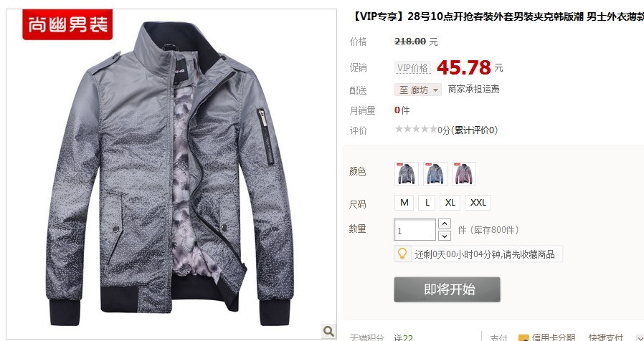
Task: Open the 累计评价 reviews link
Action: click(x=474, y=130)
